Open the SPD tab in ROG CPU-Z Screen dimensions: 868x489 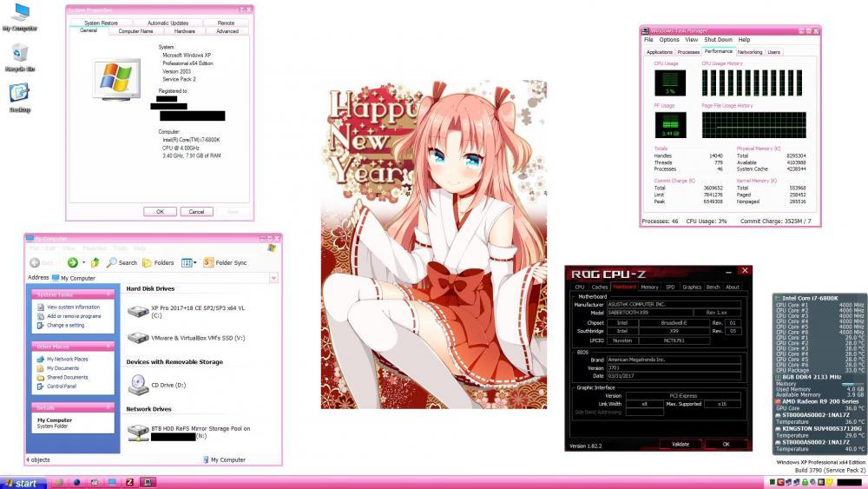(x=670, y=287)
